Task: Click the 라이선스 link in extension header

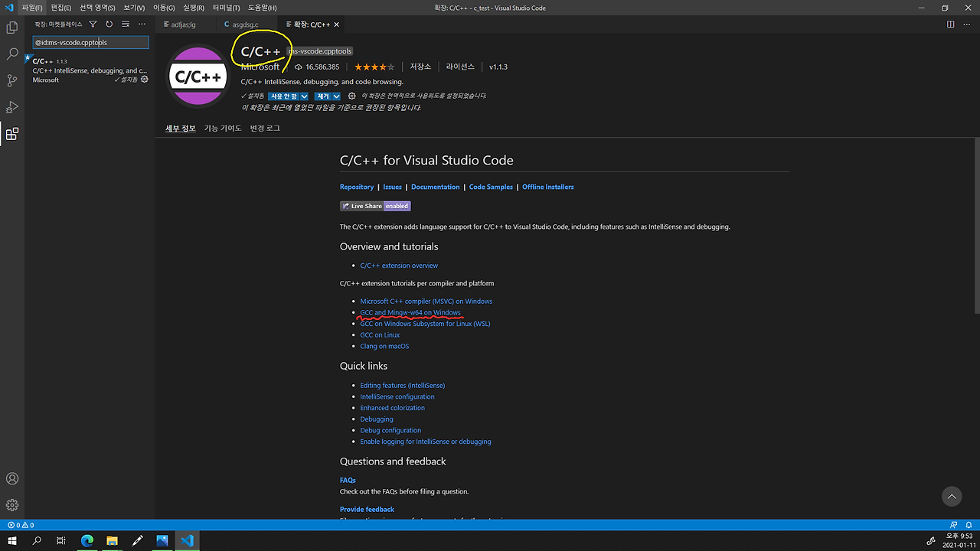Action: tap(461, 67)
